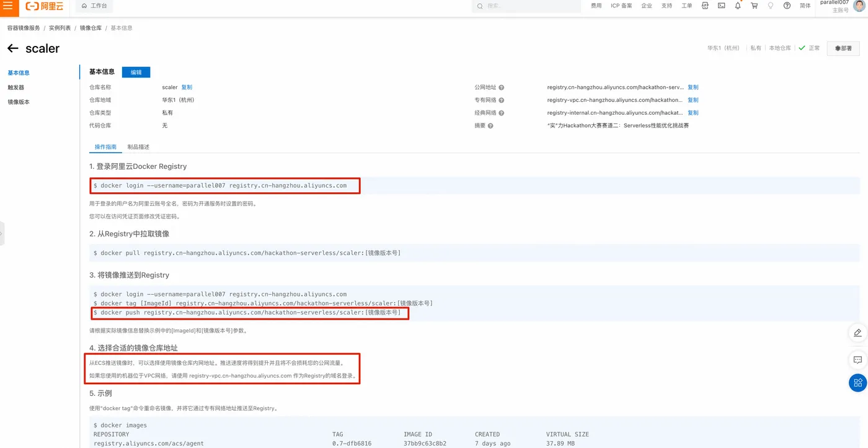Screen dimensions: 868x448
Task: Go to 实例列表 breadcrumb
Action: (x=60, y=28)
